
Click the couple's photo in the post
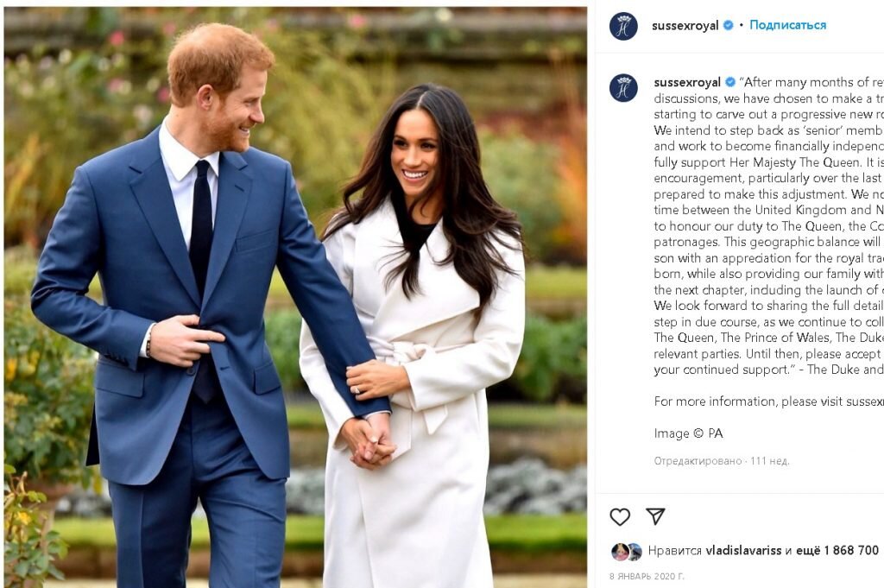coord(295,297)
